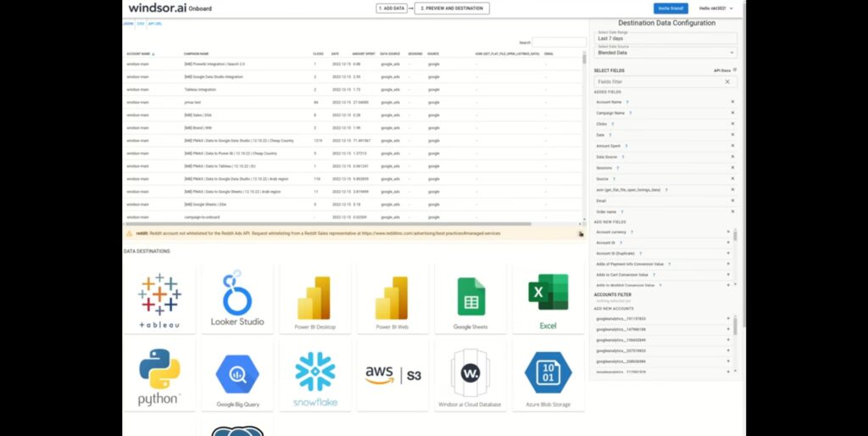The image size is (868, 436).
Task: Add Account ID (Duplicate) field
Action: (728, 253)
